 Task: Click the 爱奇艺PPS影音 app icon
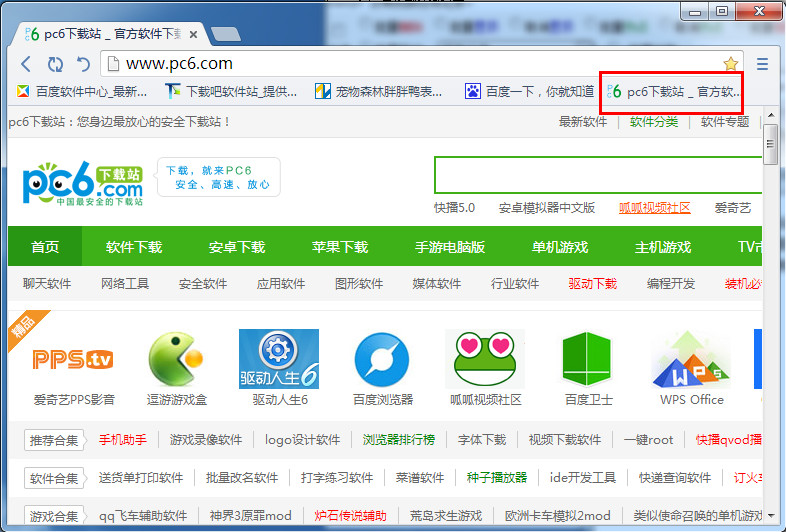tap(73, 359)
